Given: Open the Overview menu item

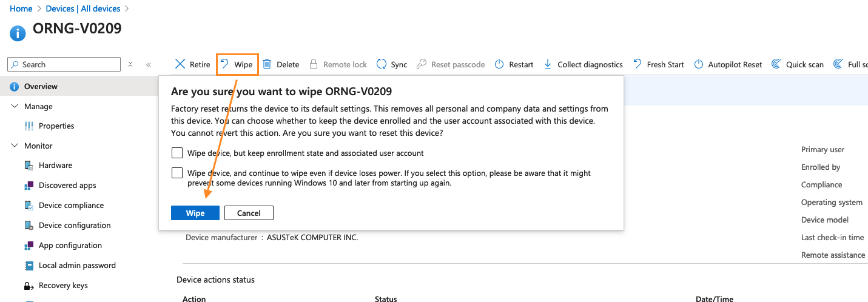Looking at the screenshot, I should pyautogui.click(x=79, y=86).
